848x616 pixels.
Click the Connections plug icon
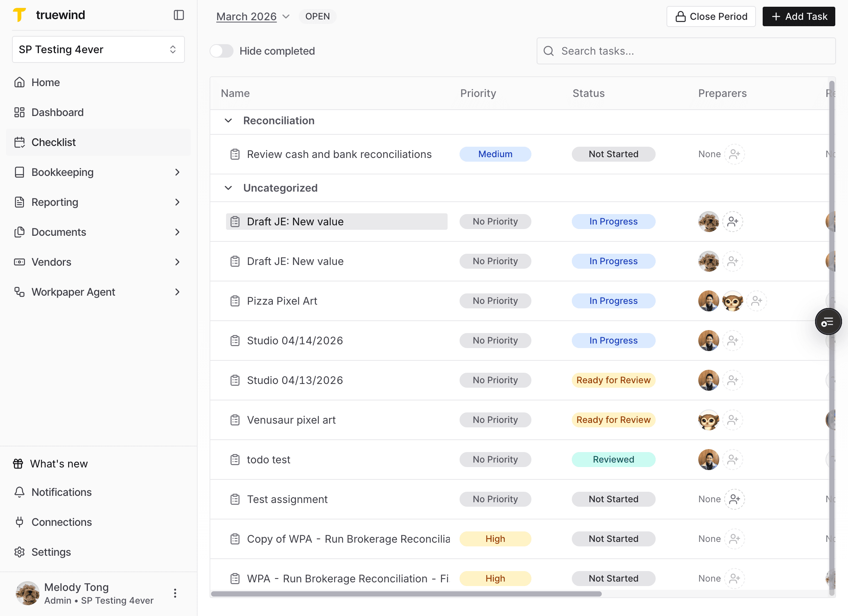click(19, 522)
